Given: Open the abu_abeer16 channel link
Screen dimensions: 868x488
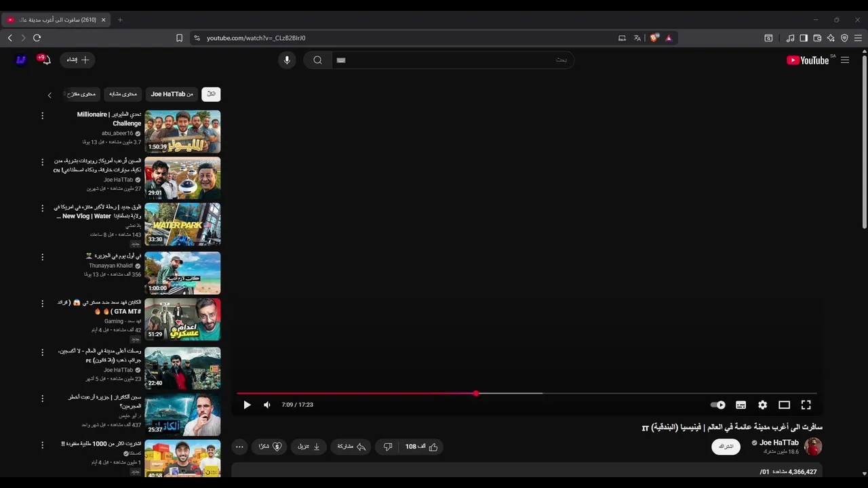Looking at the screenshot, I should tap(117, 134).
